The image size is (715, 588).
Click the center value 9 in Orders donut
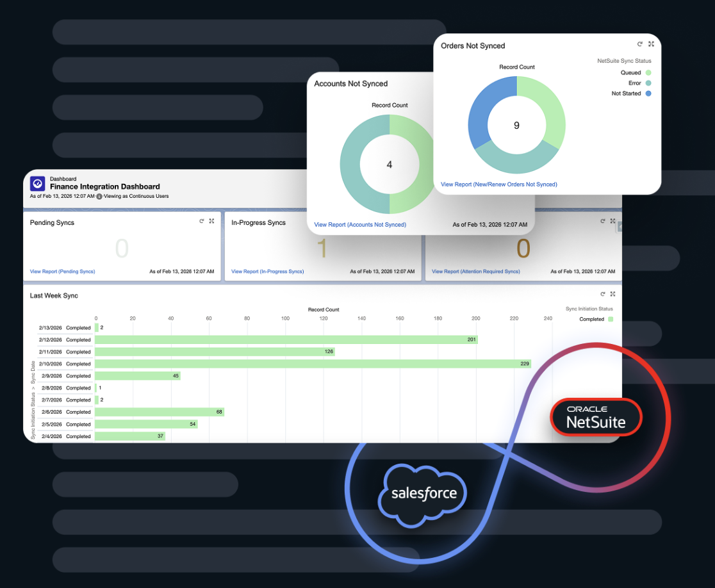(x=516, y=126)
